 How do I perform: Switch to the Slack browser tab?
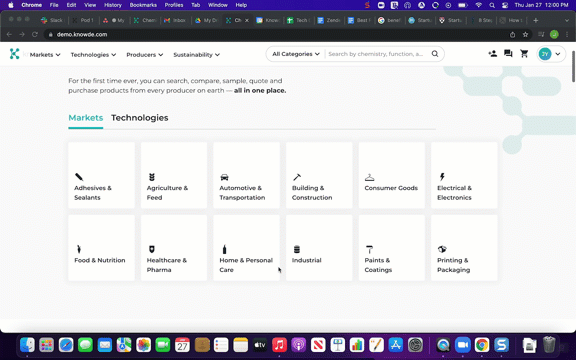[53, 20]
